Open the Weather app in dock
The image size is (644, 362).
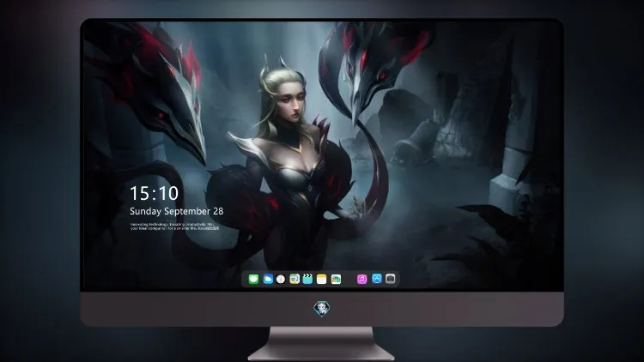click(268, 279)
